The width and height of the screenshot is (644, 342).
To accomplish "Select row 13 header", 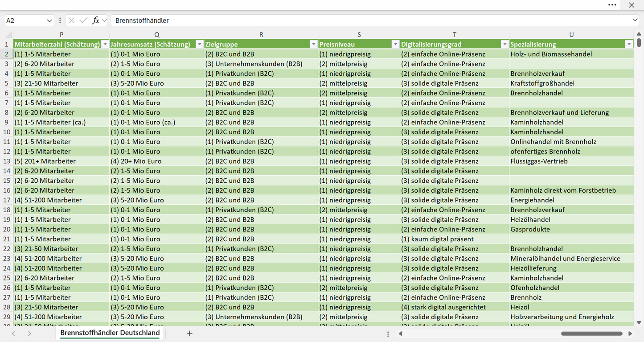I will [x=7, y=161].
